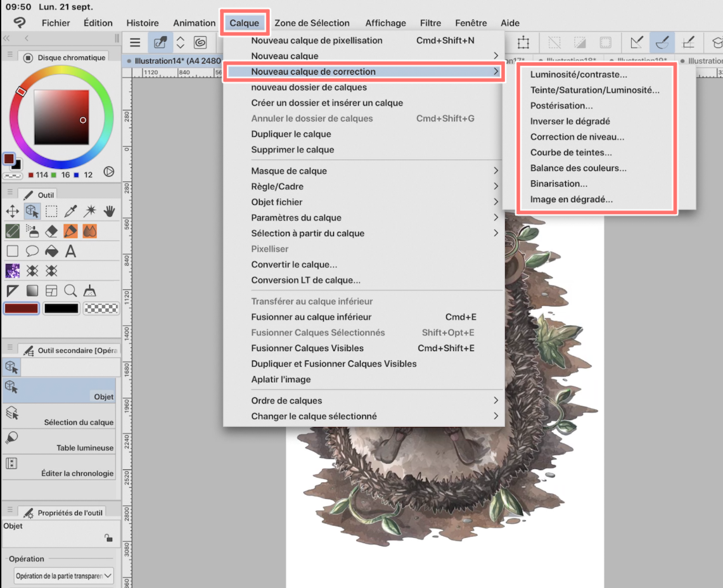Viewport: 723px width, 588px height.
Task: Open the Opération de la partie transparente dropdown
Action: [63, 576]
